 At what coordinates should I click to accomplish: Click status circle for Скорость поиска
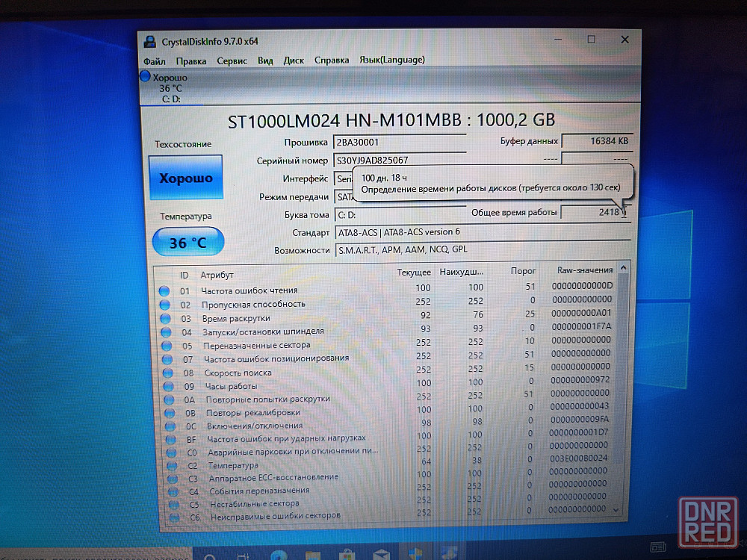(168, 373)
